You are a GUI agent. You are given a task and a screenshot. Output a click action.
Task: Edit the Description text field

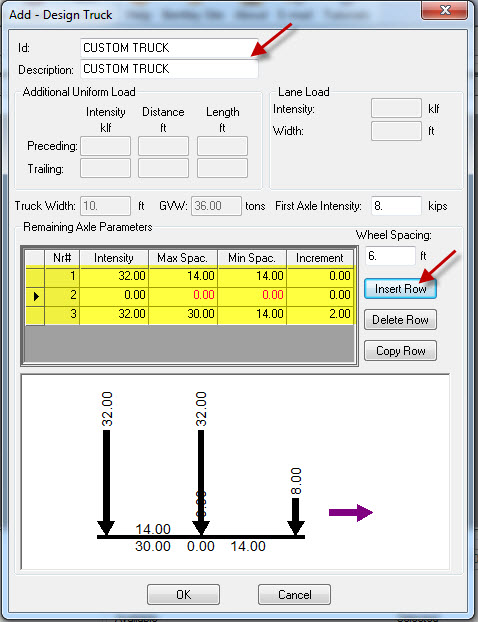[169, 69]
